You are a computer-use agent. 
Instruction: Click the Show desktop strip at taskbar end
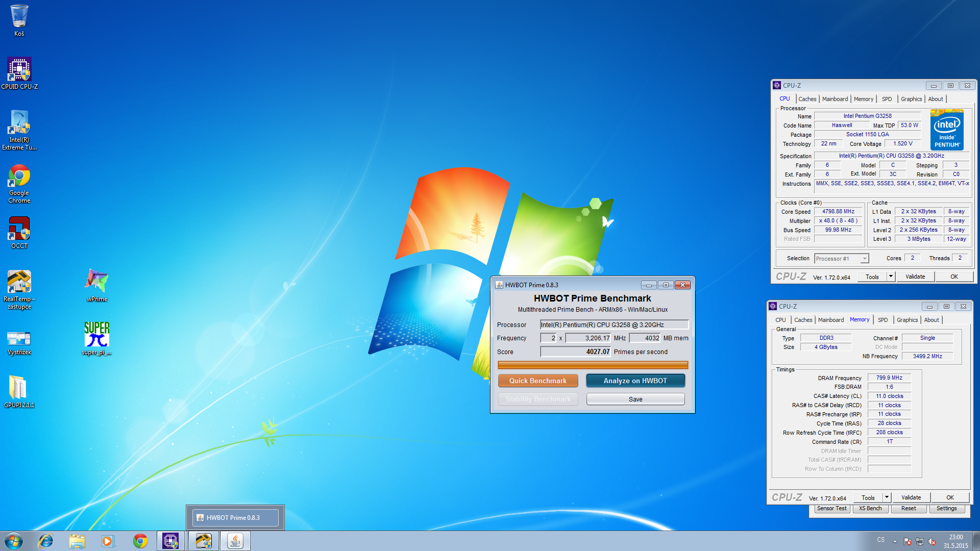point(976,541)
